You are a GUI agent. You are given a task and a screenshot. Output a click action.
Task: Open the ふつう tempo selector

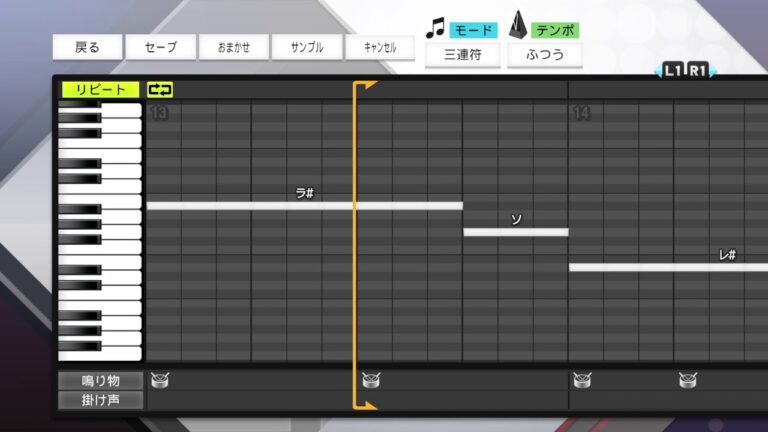[x=545, y=54]
